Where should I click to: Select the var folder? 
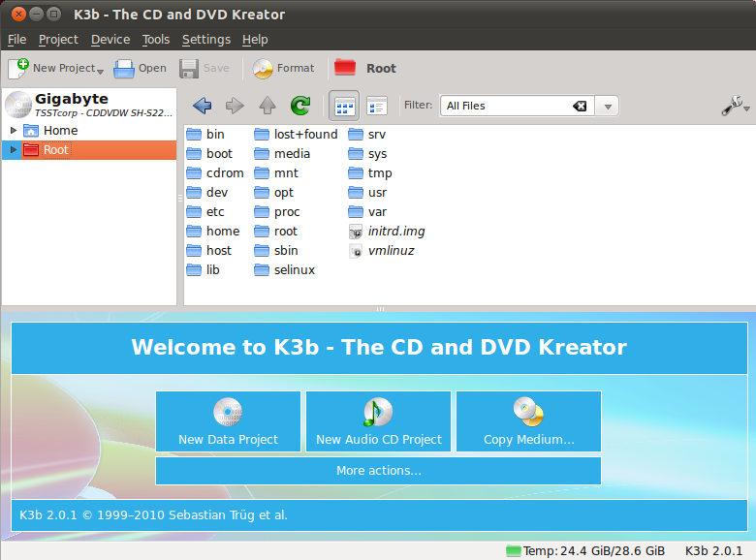pos(368,211)
